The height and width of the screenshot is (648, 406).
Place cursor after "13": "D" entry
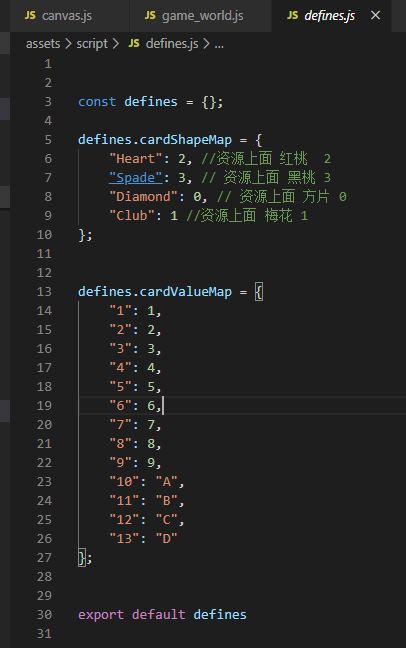click(178, 538)
